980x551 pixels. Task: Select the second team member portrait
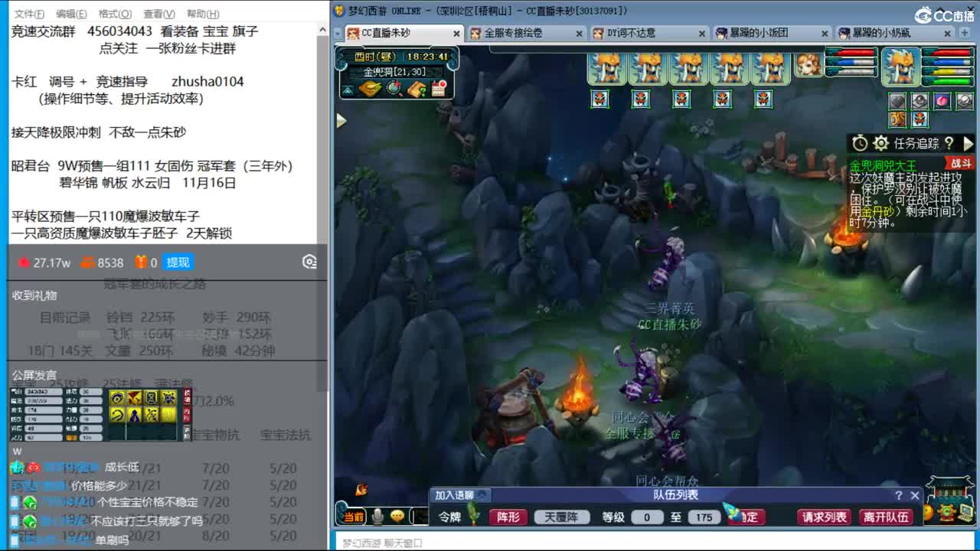click(x=649, y=67)
